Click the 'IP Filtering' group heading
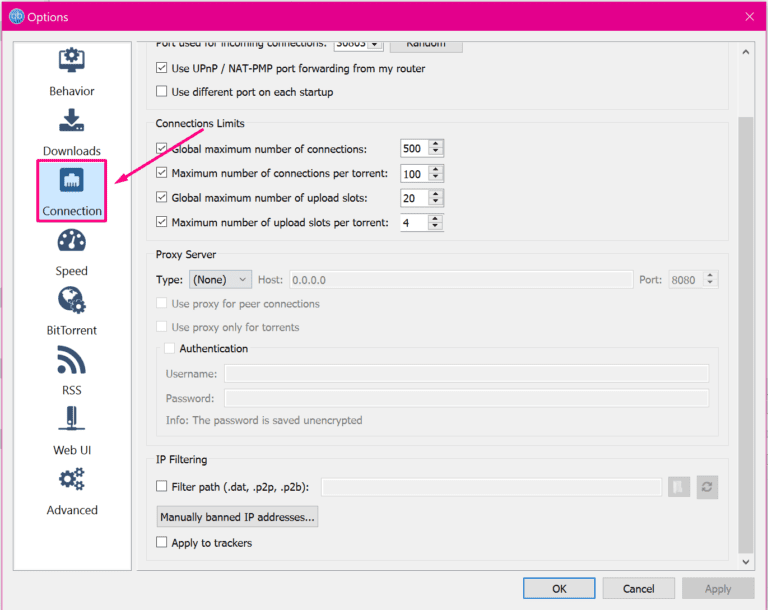 [x=181, y=459]
